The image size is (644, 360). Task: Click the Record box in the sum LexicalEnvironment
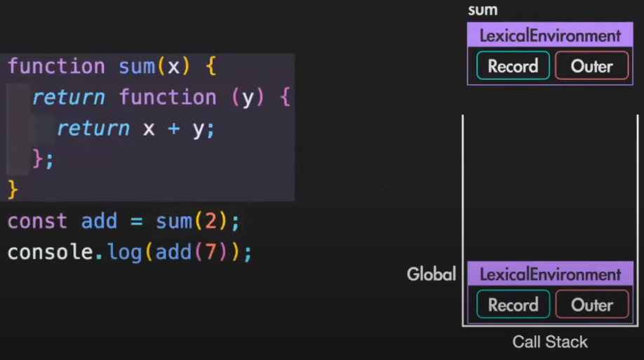[x=513, y=65]
